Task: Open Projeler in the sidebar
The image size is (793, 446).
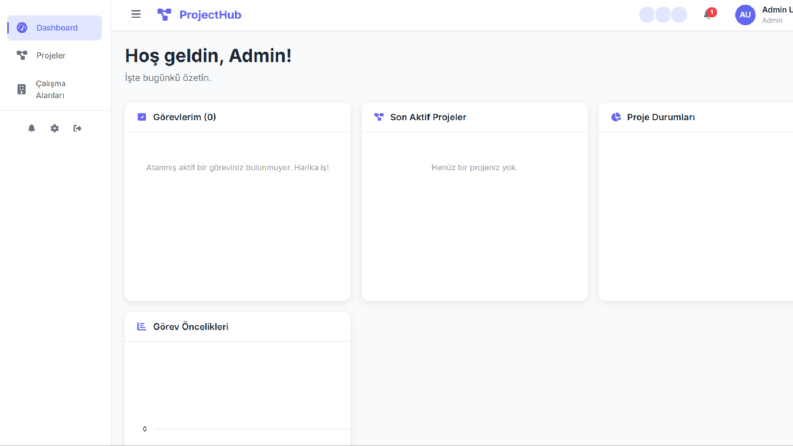Action: [x=54, y=56]
